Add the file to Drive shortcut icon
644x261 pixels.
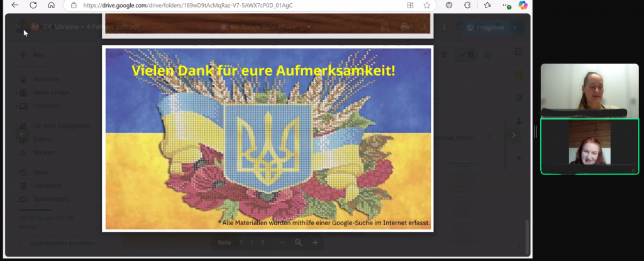384,27
